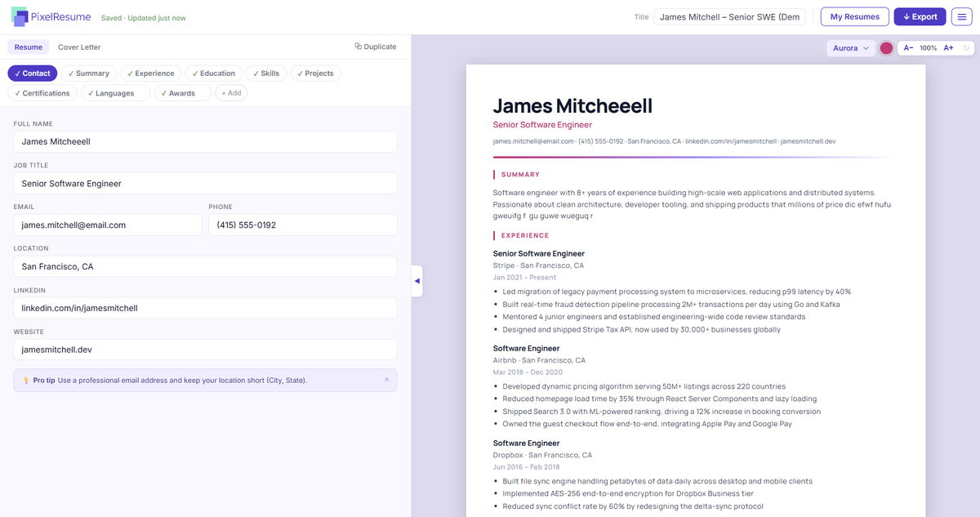Viewport: 980px width, 517px height.
Task: Open My Resumes
Action: 854,16
